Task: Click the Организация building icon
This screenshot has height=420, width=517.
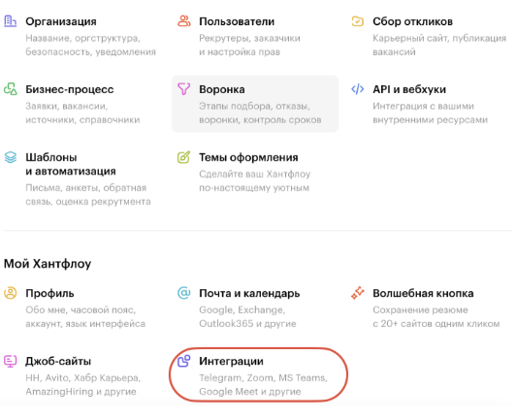Action: [11, 21]
